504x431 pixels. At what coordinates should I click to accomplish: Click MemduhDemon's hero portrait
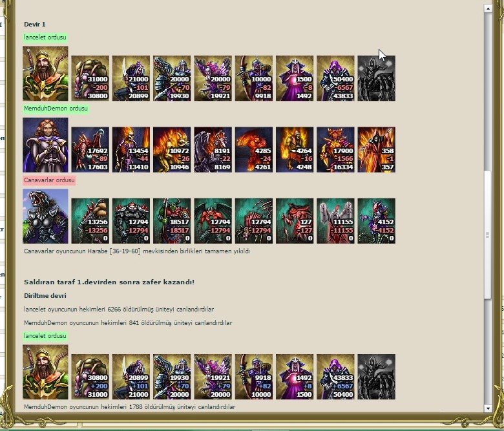(x=45, y=145)
